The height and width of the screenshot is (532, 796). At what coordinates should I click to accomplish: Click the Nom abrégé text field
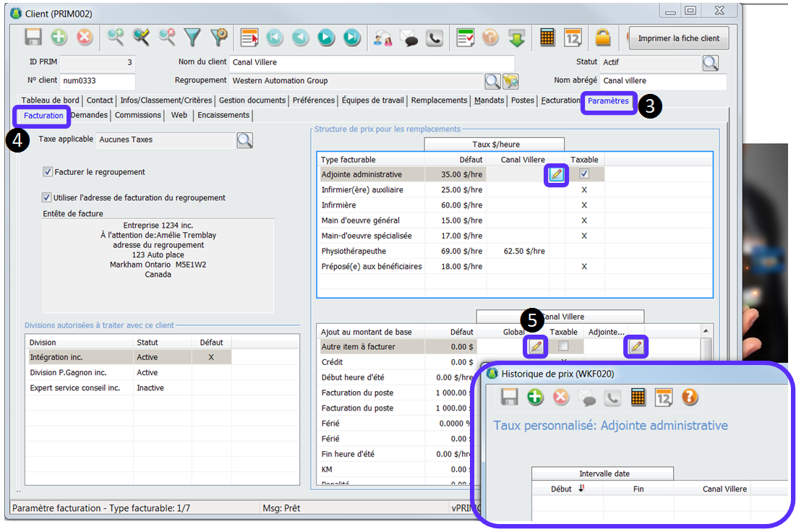tap(662, 81)
